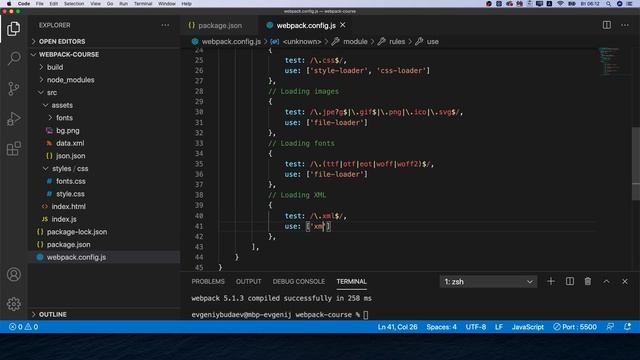This screenshot has height=360, width=640.
Task: Switch to the Problems panel tab
Action: pos(208,282)
